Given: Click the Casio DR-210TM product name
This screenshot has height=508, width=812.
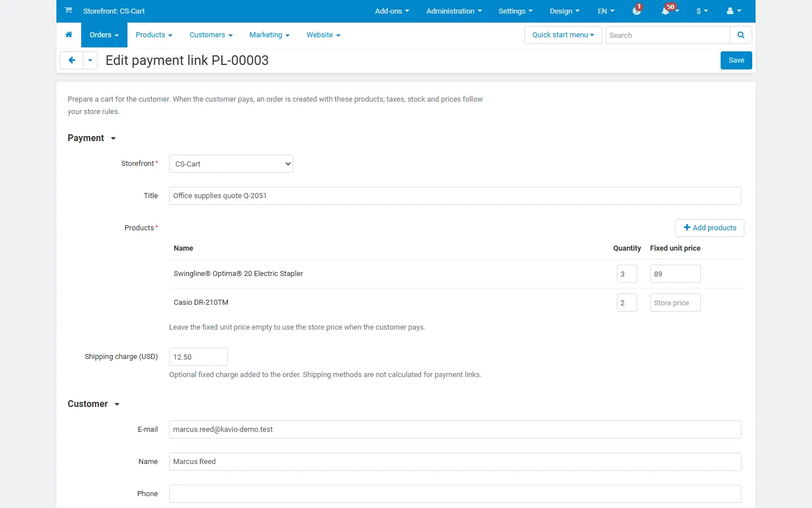Looking at the screenshot, I should tap(201, 303).
